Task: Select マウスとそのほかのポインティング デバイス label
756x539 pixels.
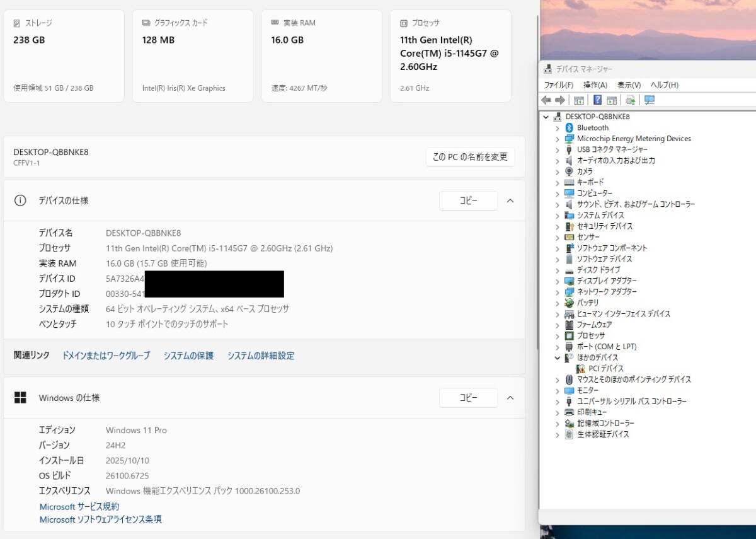Action: 634,380
